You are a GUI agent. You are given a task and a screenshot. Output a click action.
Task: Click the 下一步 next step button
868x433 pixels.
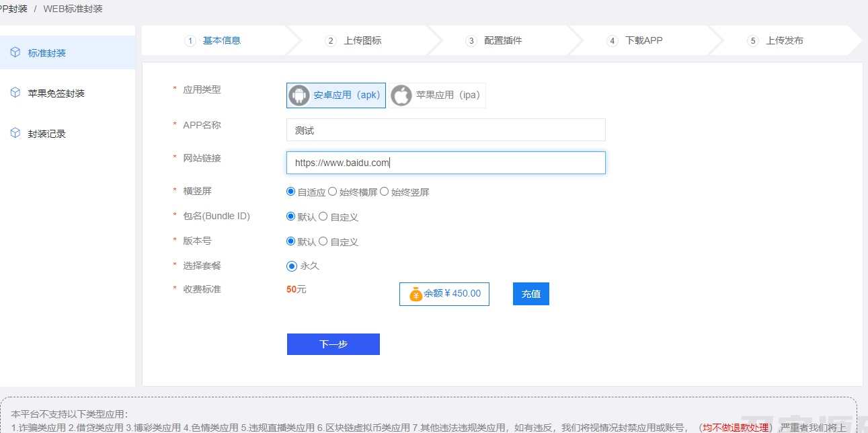333,344
